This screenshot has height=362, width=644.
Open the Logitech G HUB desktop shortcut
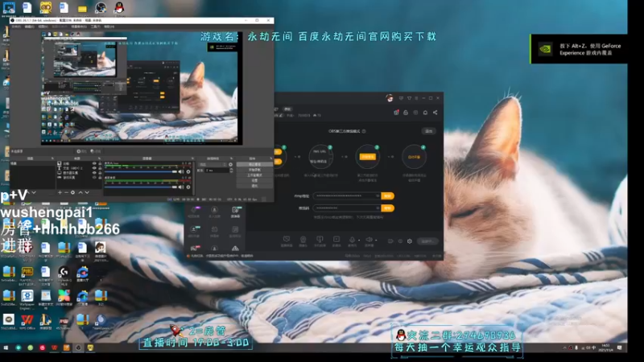pyautogui.click(x=64, y=272)
